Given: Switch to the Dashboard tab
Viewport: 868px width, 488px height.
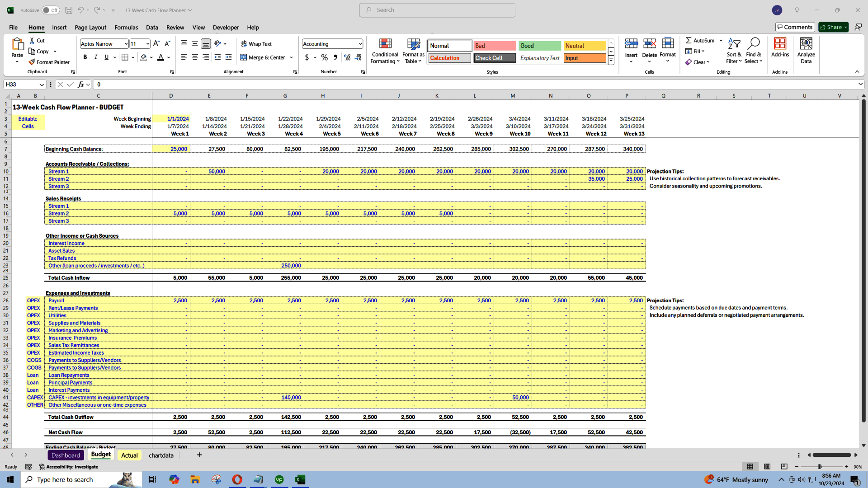Looking at the screenshot, I should (x=65, y=455).
